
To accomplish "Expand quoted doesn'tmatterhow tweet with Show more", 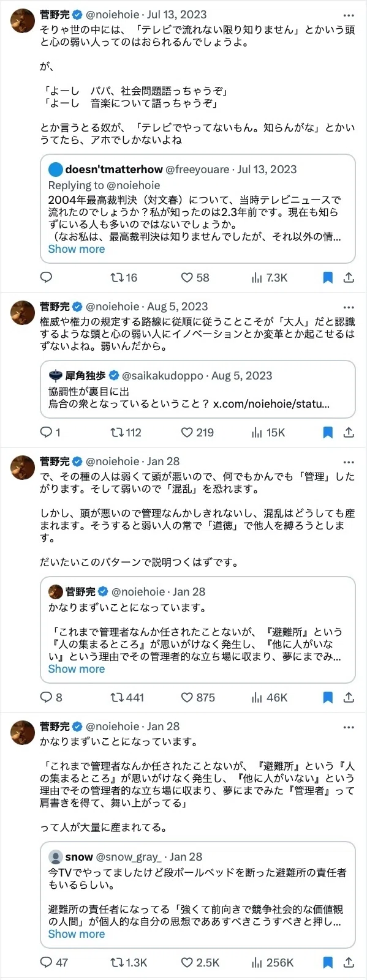I will click(77, 249).
